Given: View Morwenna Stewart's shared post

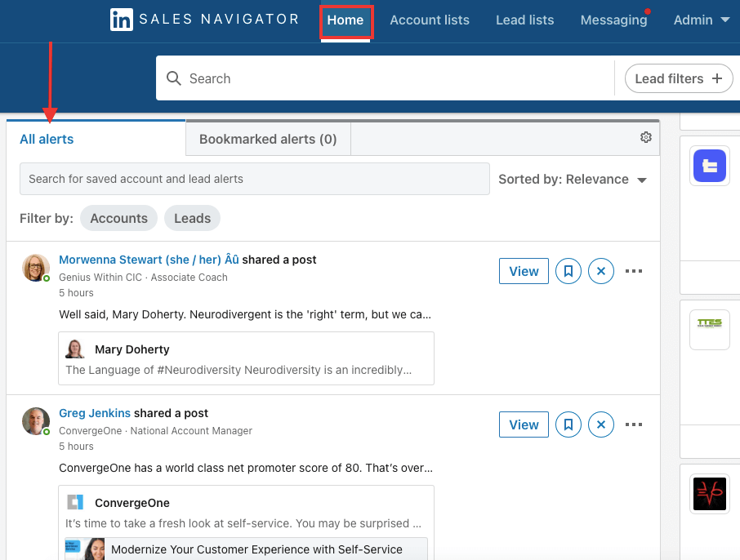Looking at the screenshot, I should [x=524, y=271].
